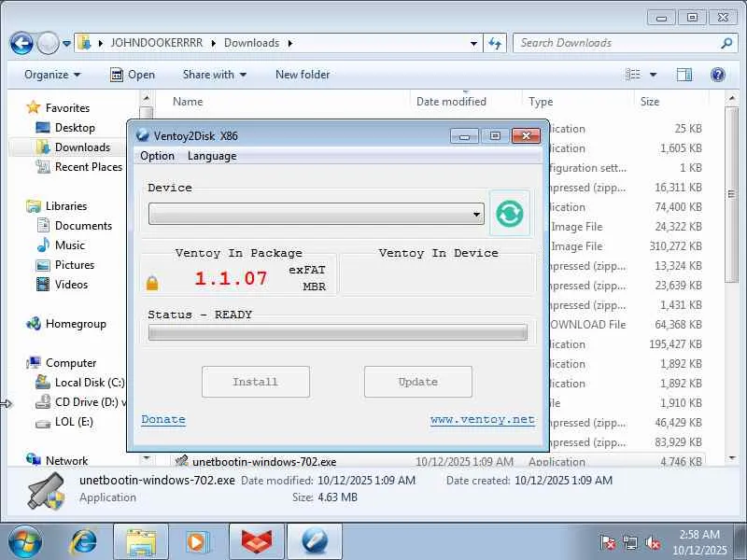The image size is (747, 560).
Task: Click the Back arrow in Explorer
Action: point(21,44)
